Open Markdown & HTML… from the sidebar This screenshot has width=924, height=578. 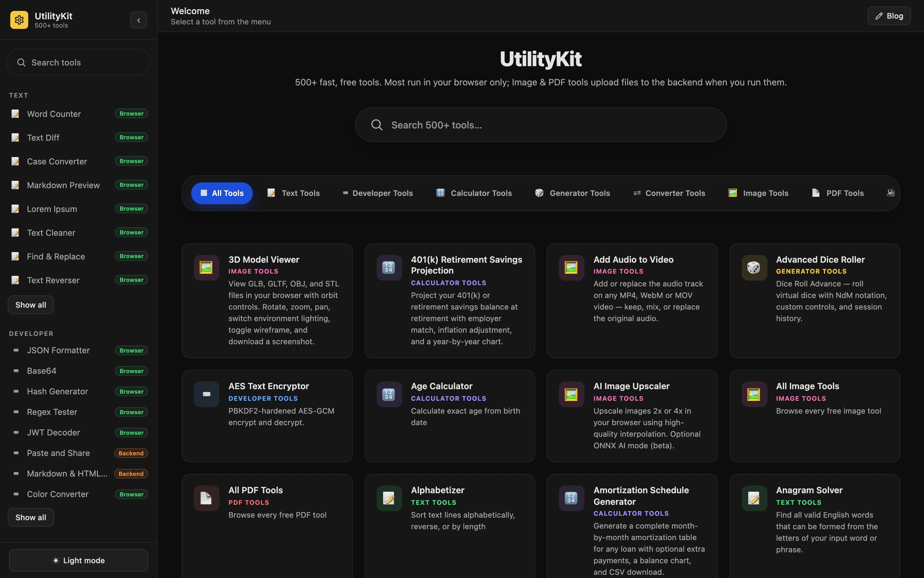coord(78,473)
